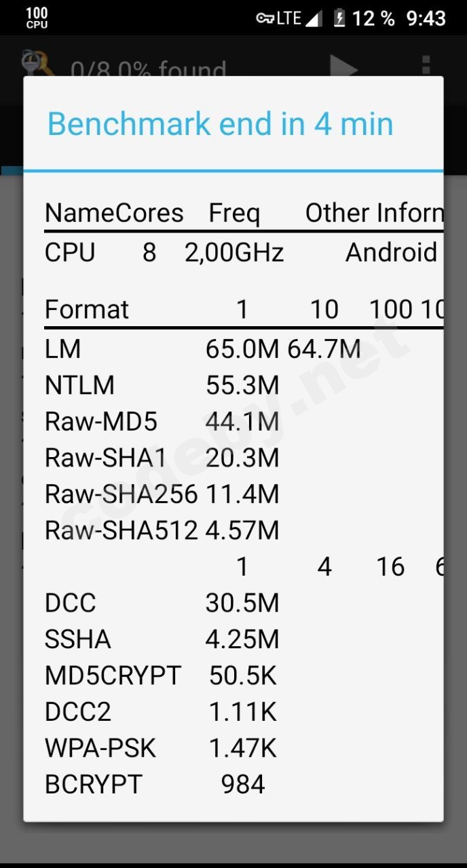
Task: Tap the 9:43 clock in status bar
Action: point(426,18)
